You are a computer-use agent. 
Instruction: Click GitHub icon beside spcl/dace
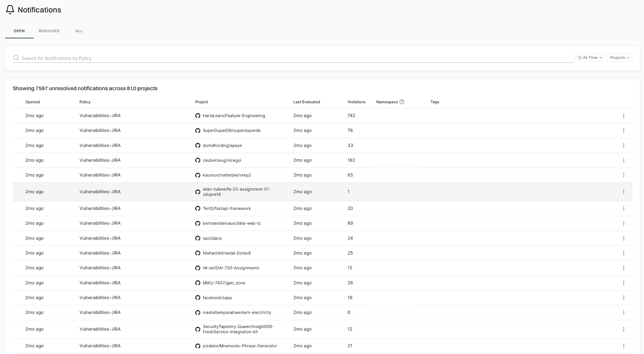198,238
